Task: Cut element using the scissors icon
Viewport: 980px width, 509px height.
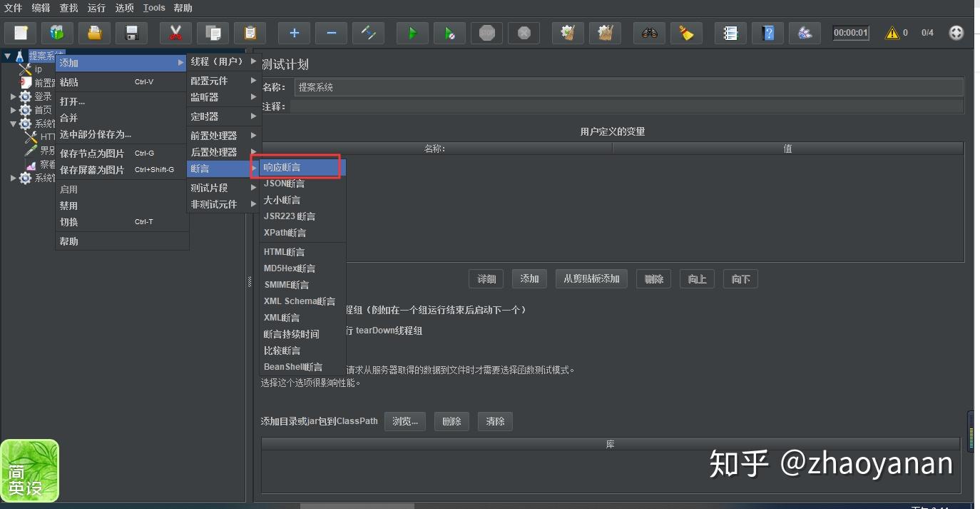Action: click(x=175, y=32)
